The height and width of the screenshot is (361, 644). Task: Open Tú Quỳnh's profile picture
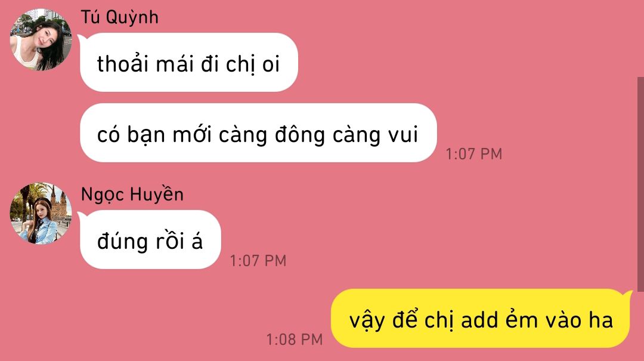(41, 39)
